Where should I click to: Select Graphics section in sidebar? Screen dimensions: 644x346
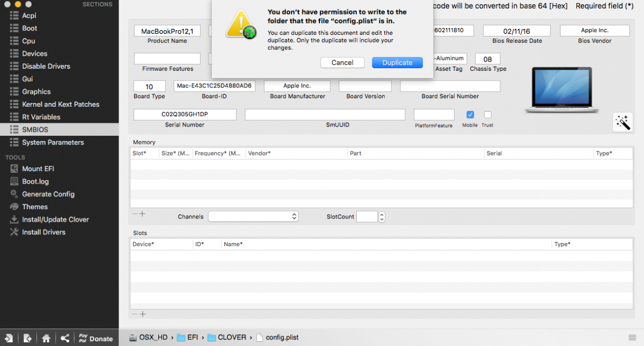point(36,92)
